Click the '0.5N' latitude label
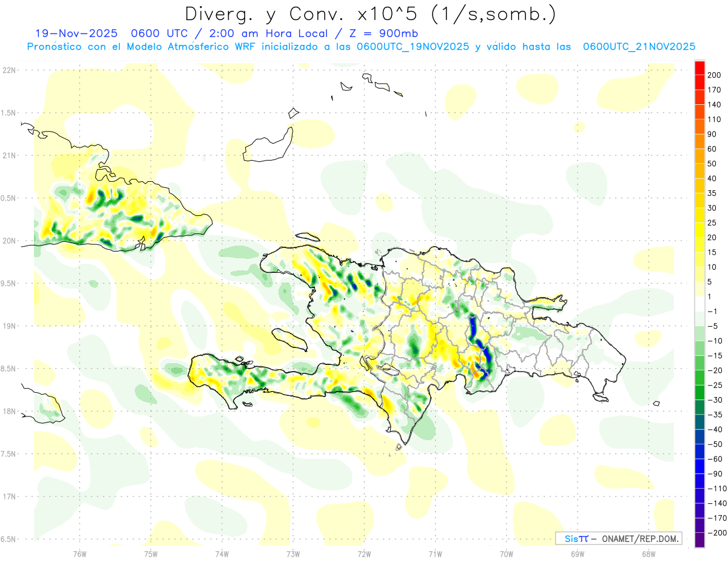 coord(8,198)
